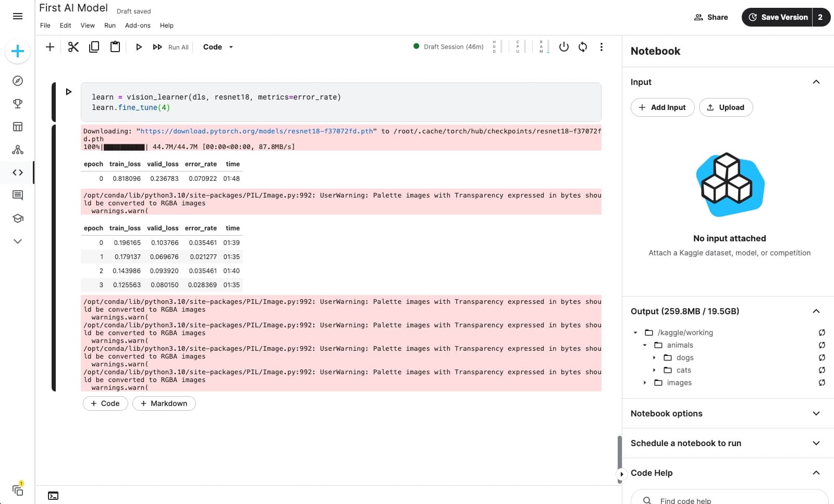Click the paste cell clipboard icon
834x504 pixels.
115,47
